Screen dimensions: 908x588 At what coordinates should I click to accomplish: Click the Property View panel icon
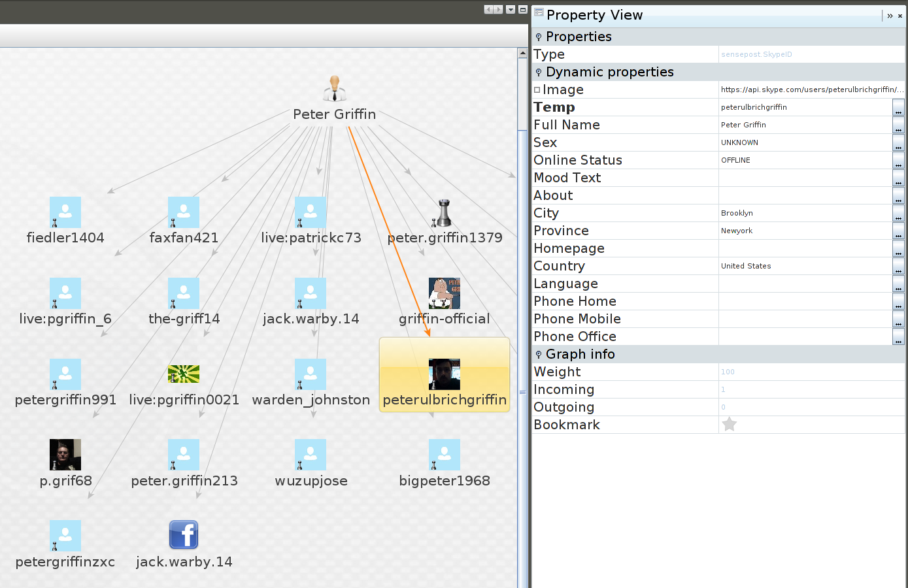pyautogui.click(x=538, y=13)
